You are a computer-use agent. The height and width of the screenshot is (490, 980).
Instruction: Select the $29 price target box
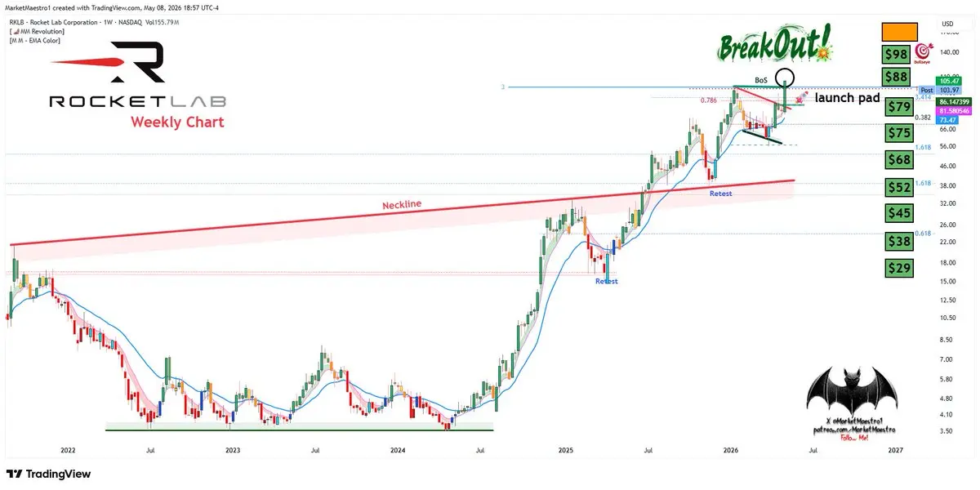coord(899,267)
